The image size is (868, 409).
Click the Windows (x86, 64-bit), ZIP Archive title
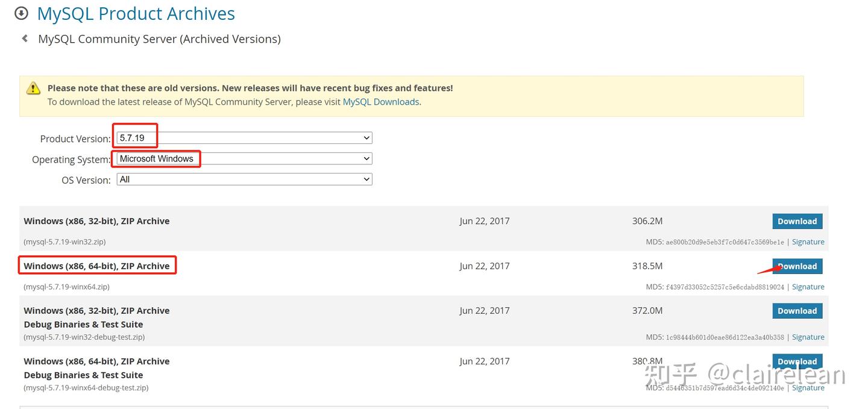tap(96, 266)
